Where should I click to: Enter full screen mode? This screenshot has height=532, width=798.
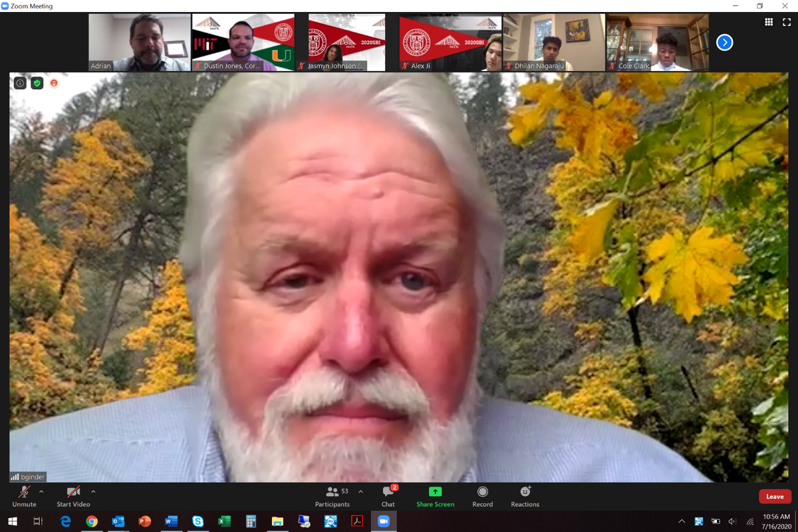tap(787, 22)
